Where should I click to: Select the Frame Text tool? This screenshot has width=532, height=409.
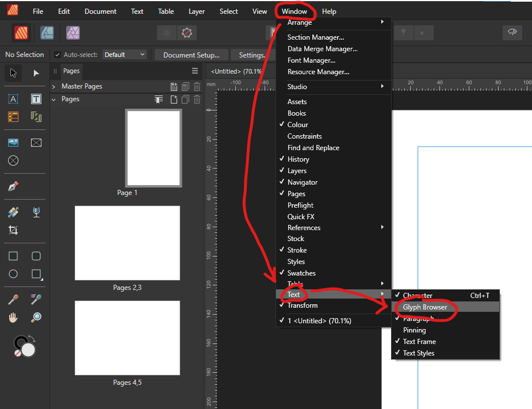click(x=36, y=99)
